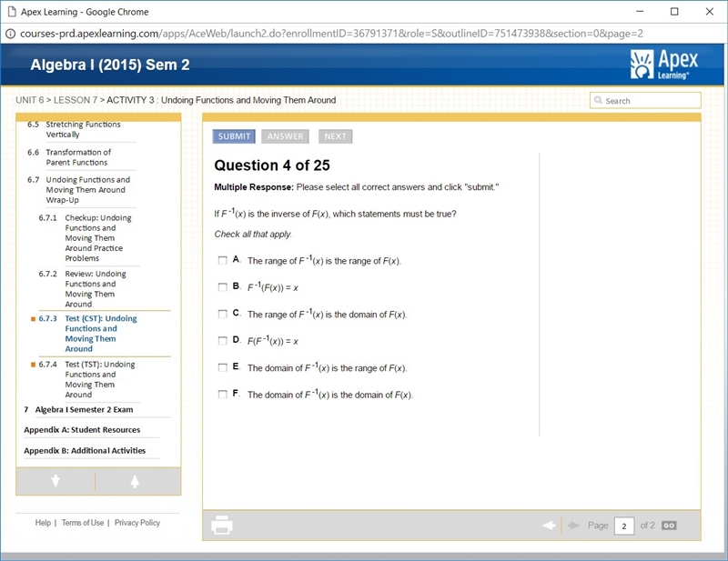
Task: Minimize the Chrome window
Action: click(x=640, y=12)
